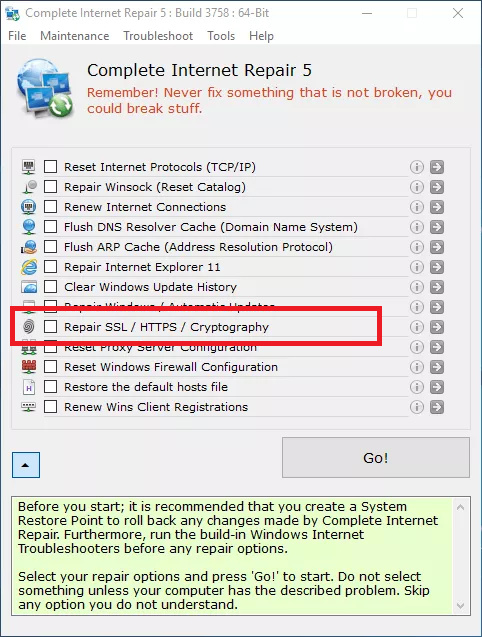Click the Complete Internet Repair globe logo
Screen dimensions: 482x637
44,88
